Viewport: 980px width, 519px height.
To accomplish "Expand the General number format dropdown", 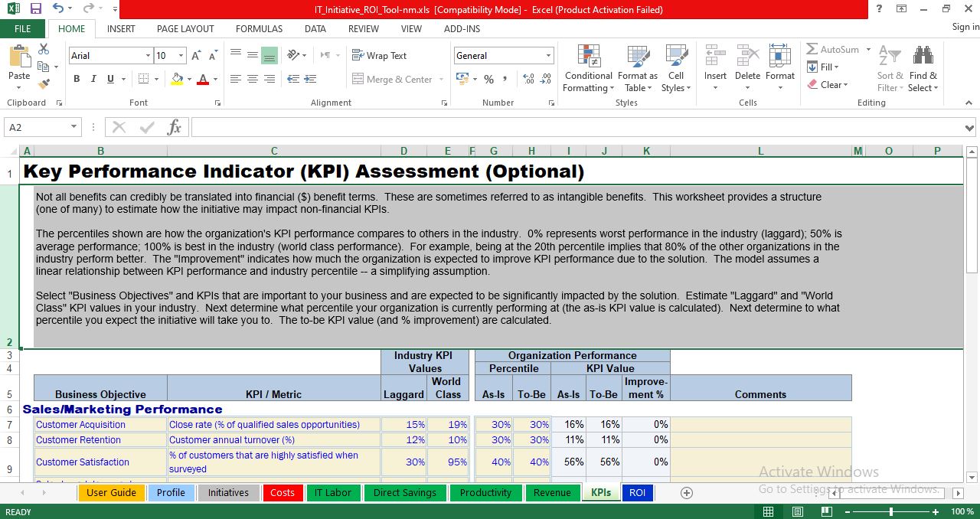I will pos(550,55).
